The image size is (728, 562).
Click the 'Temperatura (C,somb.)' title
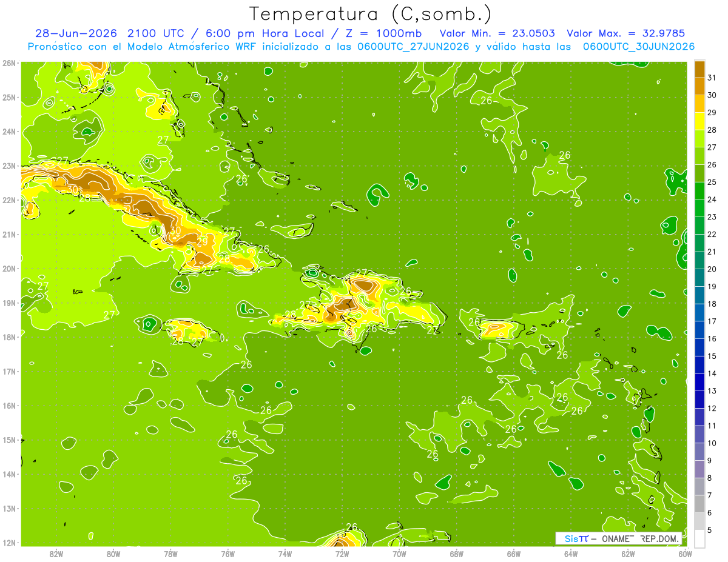point(370,14)
